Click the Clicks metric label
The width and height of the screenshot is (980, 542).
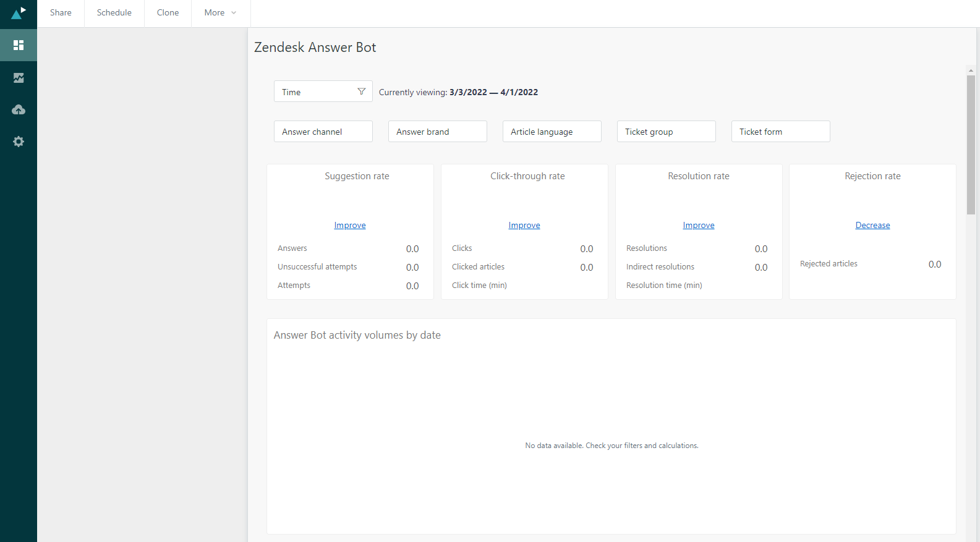(x=462, y=248)
